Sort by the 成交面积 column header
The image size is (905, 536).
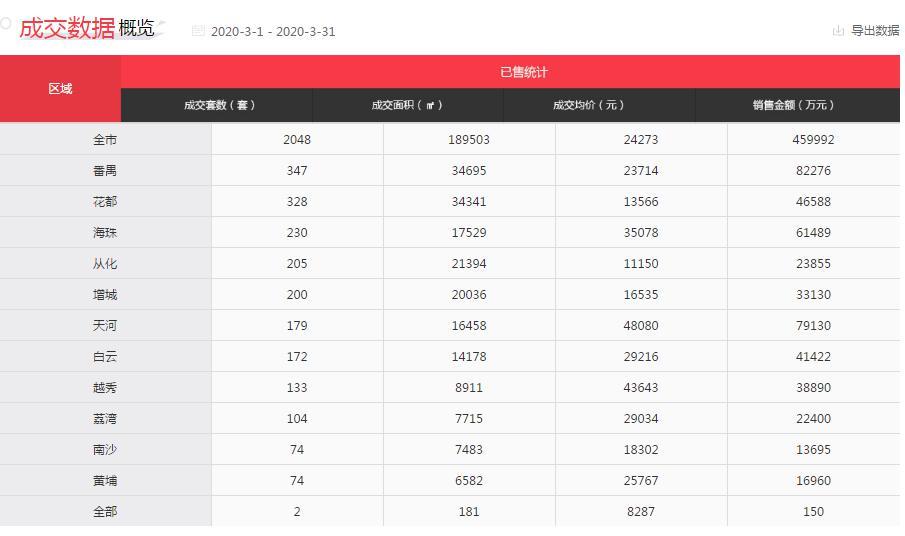pyautogui.click(x=407, y=105)
